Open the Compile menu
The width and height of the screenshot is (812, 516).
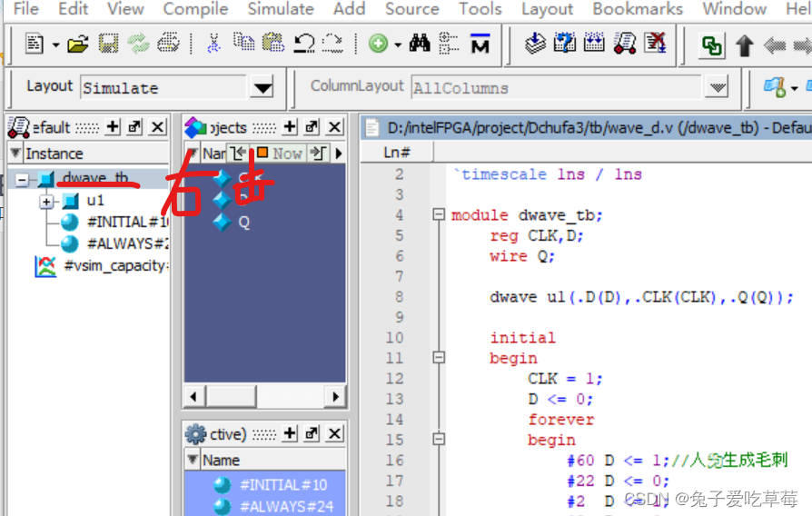pyautogui.click(x=195, y=9)
